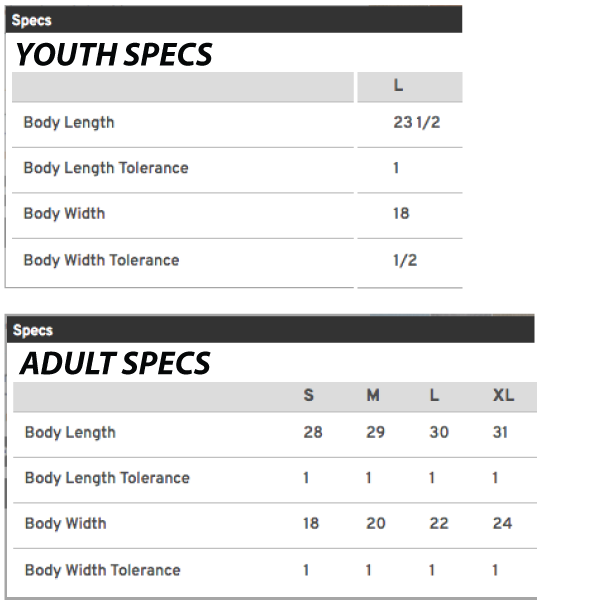The height and width of the screenshot is (600, 600).
Task: Click the 23 1/2 youth body length value
Action: click(x=416, y=122)
